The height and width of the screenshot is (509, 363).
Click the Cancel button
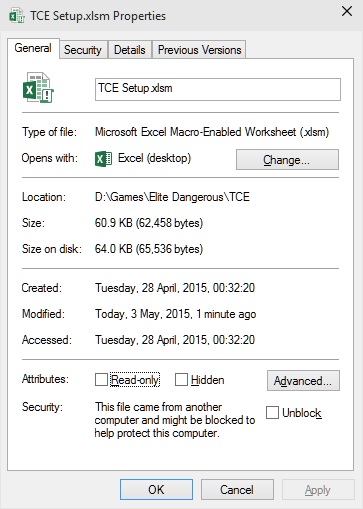pyautogui.click(x=237, y=490)
